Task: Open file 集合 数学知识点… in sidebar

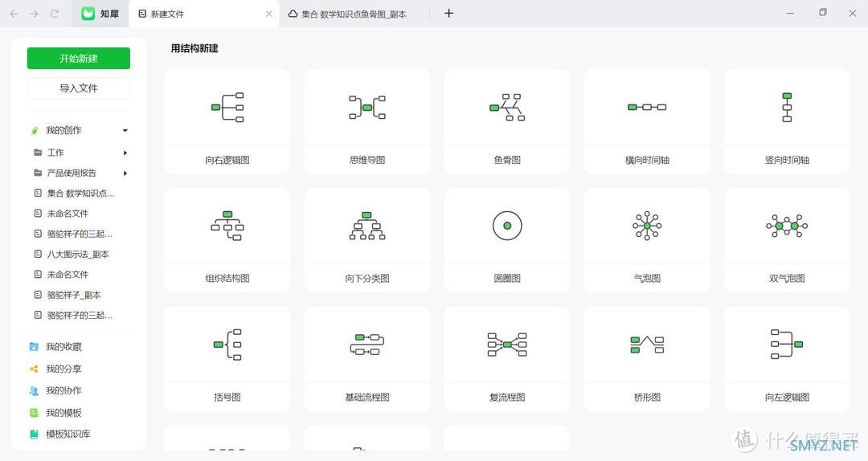Action: tap(81, 193)
